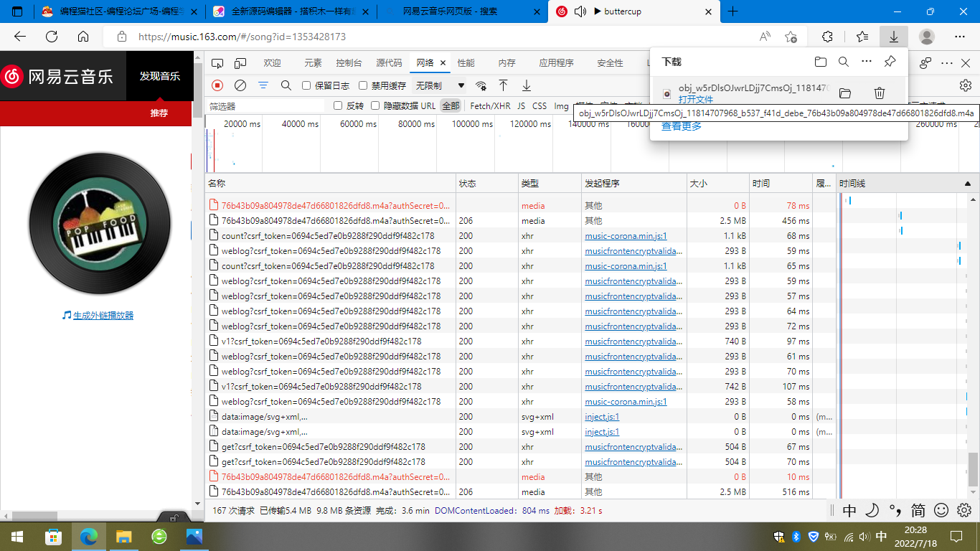The image size is (980, 551).
Task: Click the 筛选器 filter input field
Action: [267, 105]
